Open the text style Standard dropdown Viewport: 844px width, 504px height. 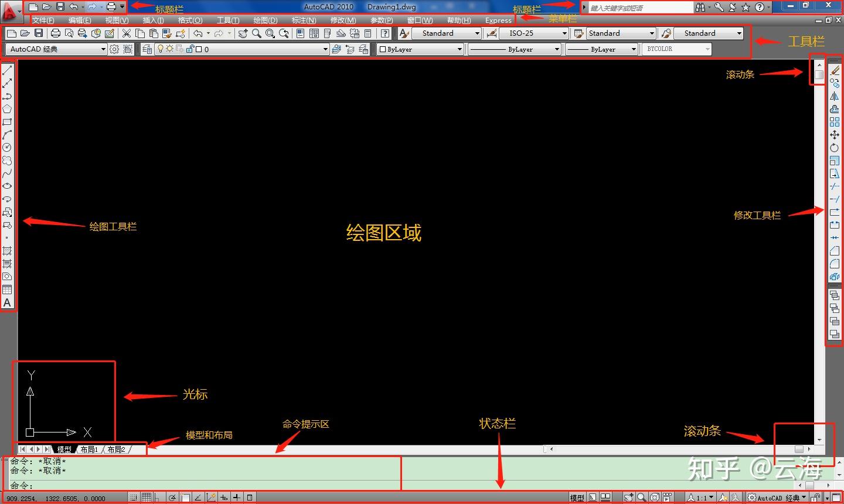(x=446, y=33)
